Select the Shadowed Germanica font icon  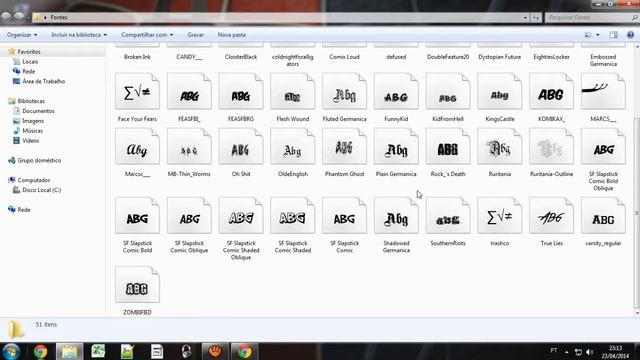coord(396,215)
